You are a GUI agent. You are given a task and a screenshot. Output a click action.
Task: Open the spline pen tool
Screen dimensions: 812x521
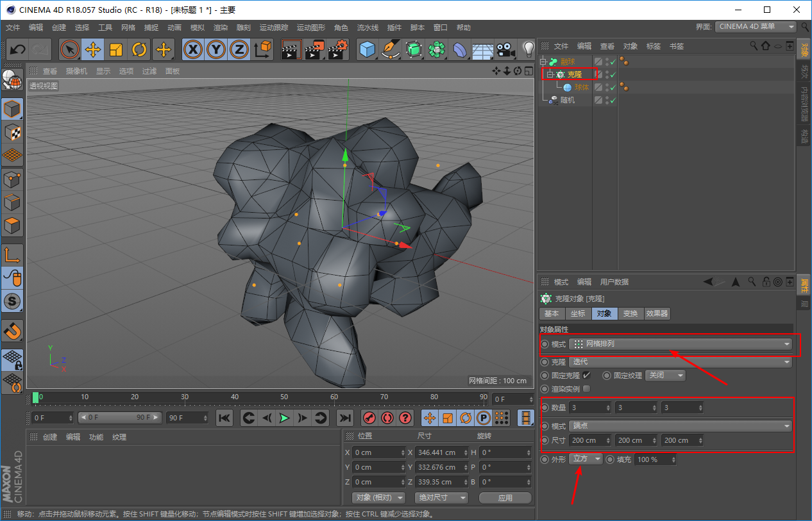pyautogui.click(x=391, y=49)
